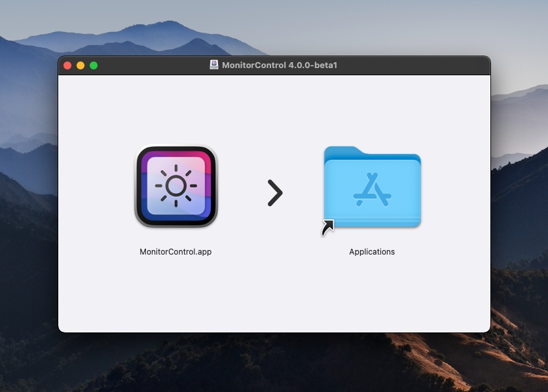Select the MonitorControl.app icon
548x392 pixels.
[175, 187]
